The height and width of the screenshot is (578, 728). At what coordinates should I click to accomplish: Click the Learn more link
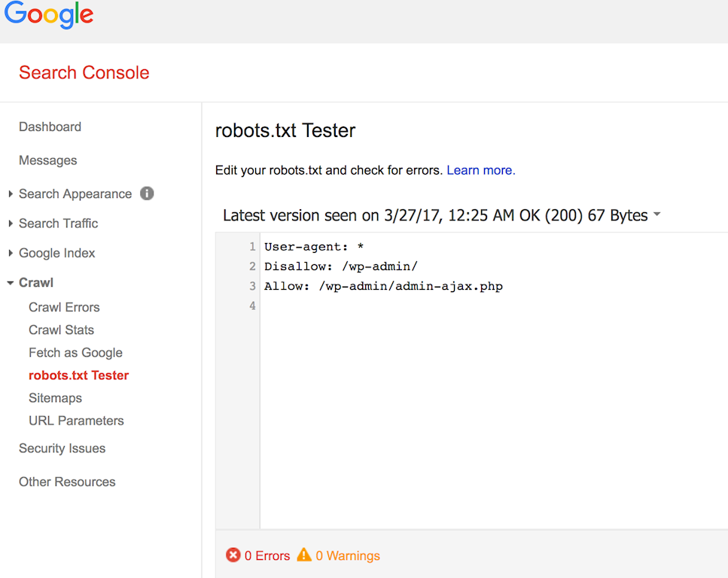click(480, 170)
